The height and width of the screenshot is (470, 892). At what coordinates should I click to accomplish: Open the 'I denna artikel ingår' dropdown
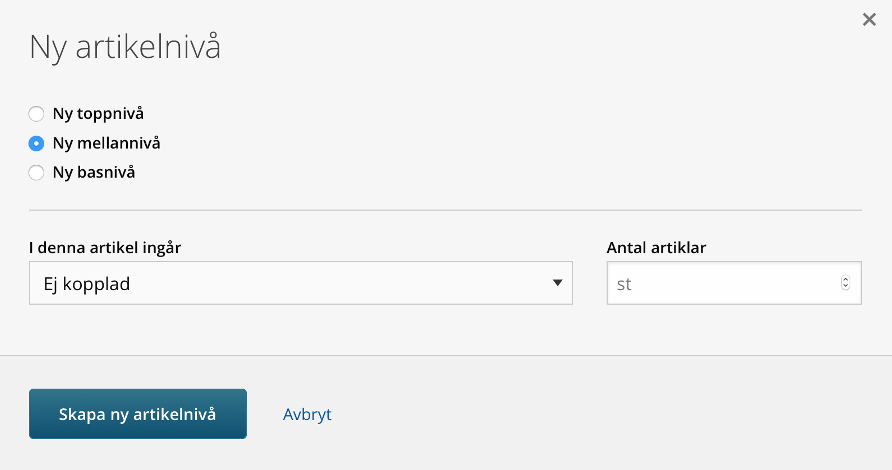coord(301,283)
